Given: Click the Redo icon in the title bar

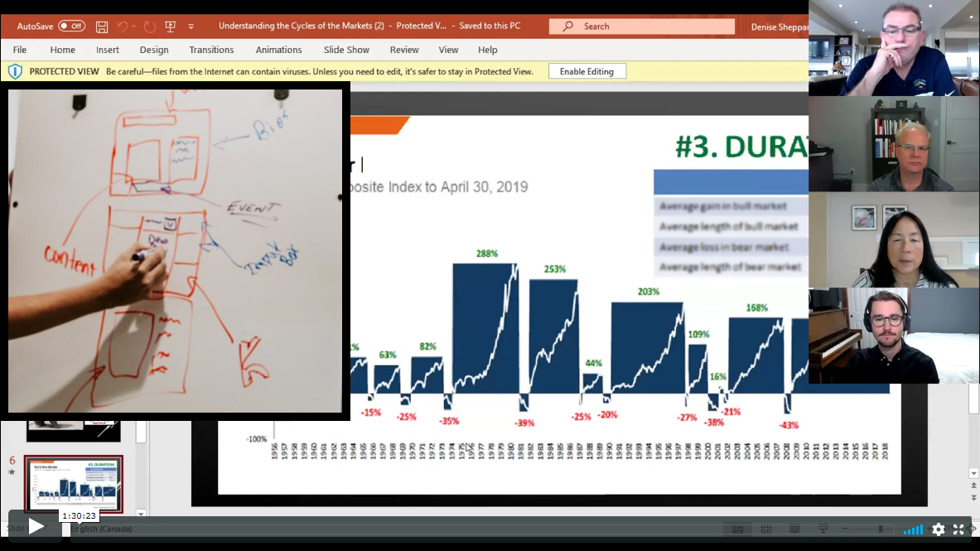Looking at the screenshot, I should coord(149,27).
